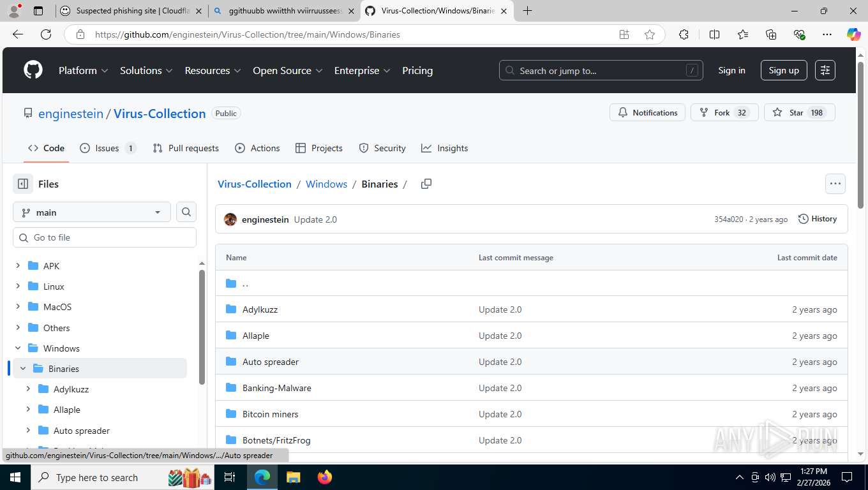
Task: Click the Sign up button
Action: click(x=784, y=70)
